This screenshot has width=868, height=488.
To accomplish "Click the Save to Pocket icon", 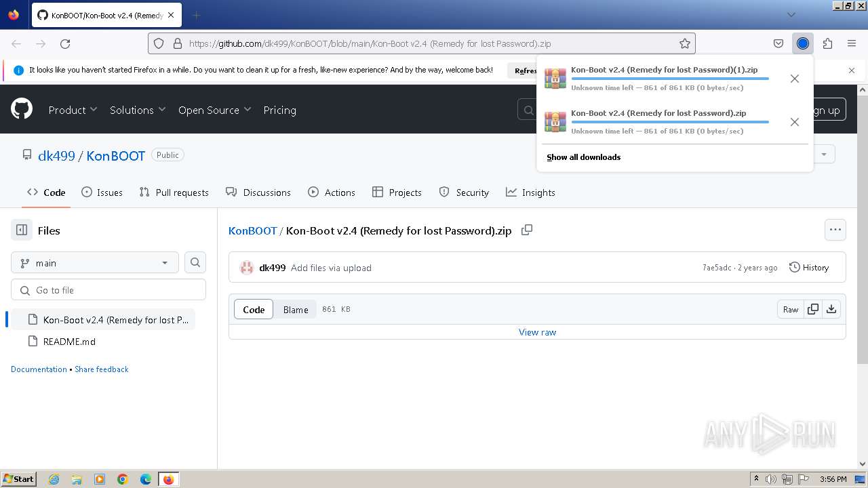I will coord(778,43).
